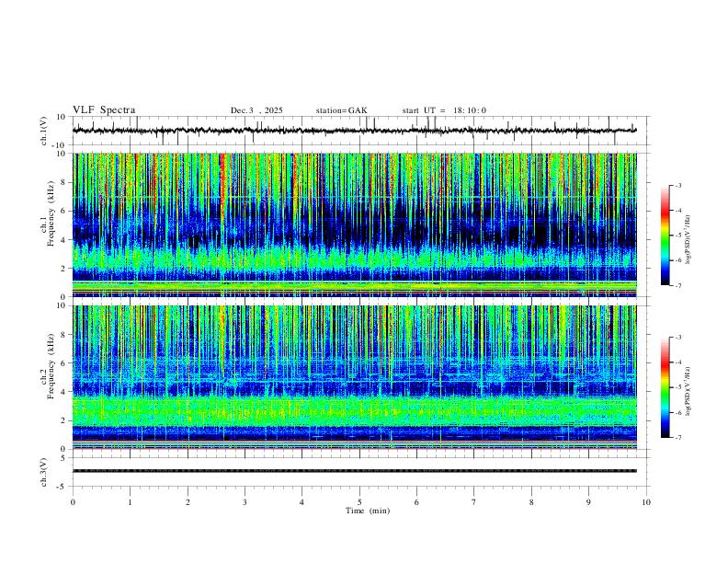Click the '5' tick on time axis
The image size is (728, 563).
click(359, 502)
